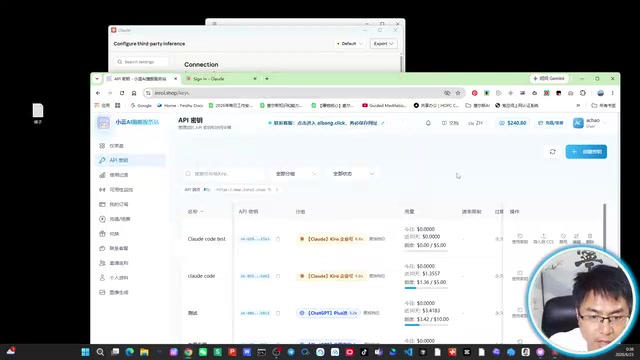Open the achao user account menu
The height and width of the screenshot is (360, 640).
pos(589,123)
